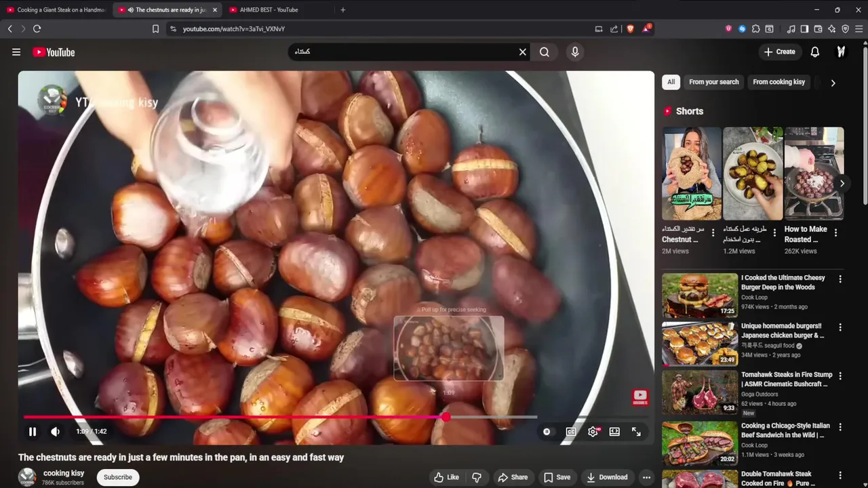This screenshot has height=488, width=868.
Task: Reload the current page
Action: pyautogui.click(x=37, y=29)
